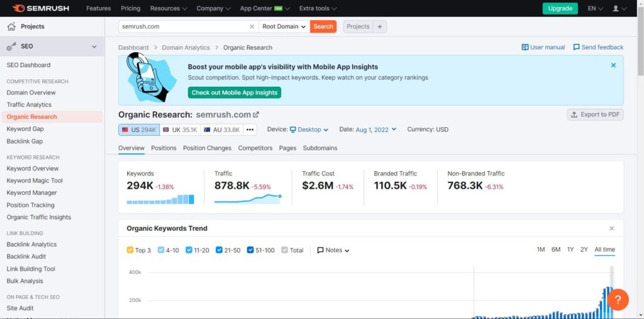Expand the Resources menu
The height and width of the screenshot is (319, 644).
point(169,8)
